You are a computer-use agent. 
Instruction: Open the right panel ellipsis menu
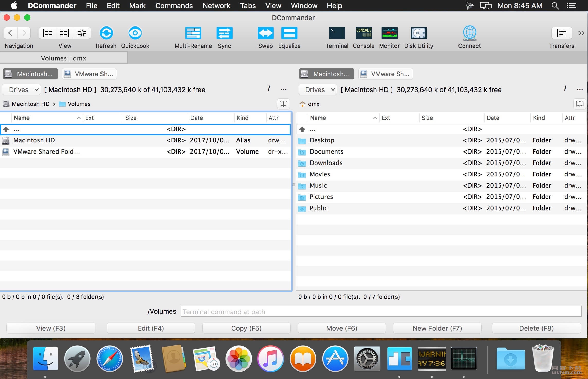coord(580,89)
